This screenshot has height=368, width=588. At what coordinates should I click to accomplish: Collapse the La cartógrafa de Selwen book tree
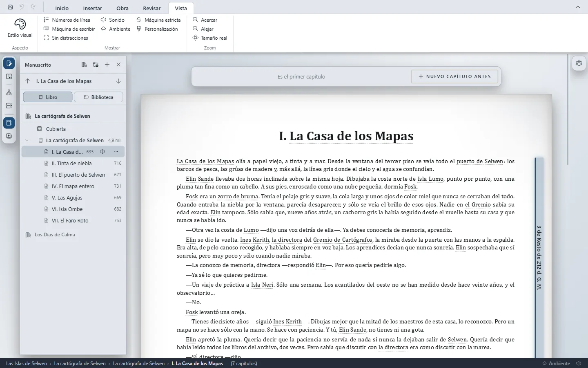coord(27,140)
